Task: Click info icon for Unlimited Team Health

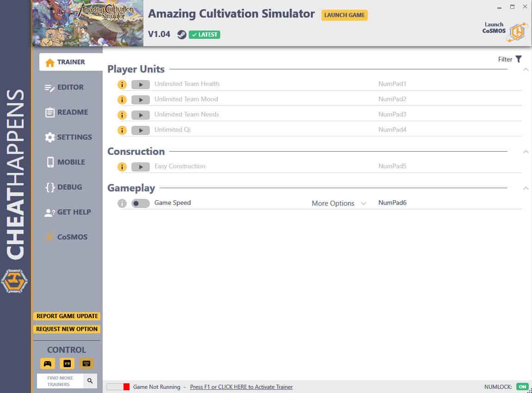Action: click(122, 85)
